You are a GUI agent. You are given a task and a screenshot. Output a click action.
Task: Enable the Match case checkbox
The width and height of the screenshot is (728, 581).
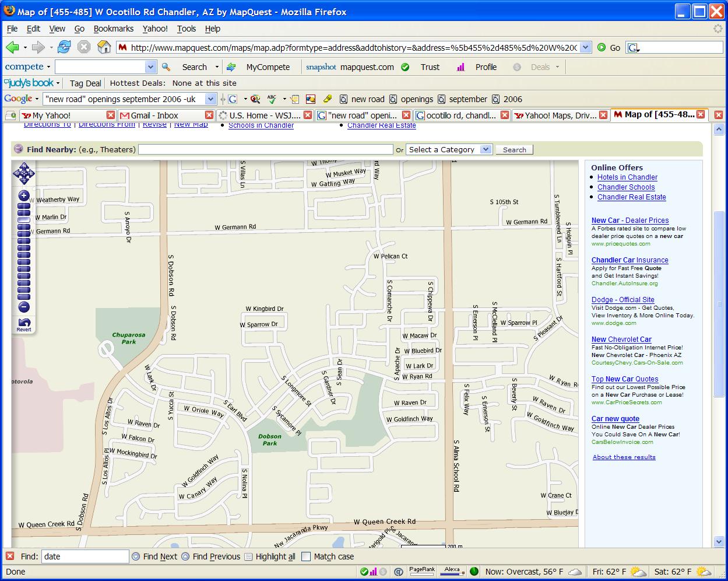tap(306, 556)
